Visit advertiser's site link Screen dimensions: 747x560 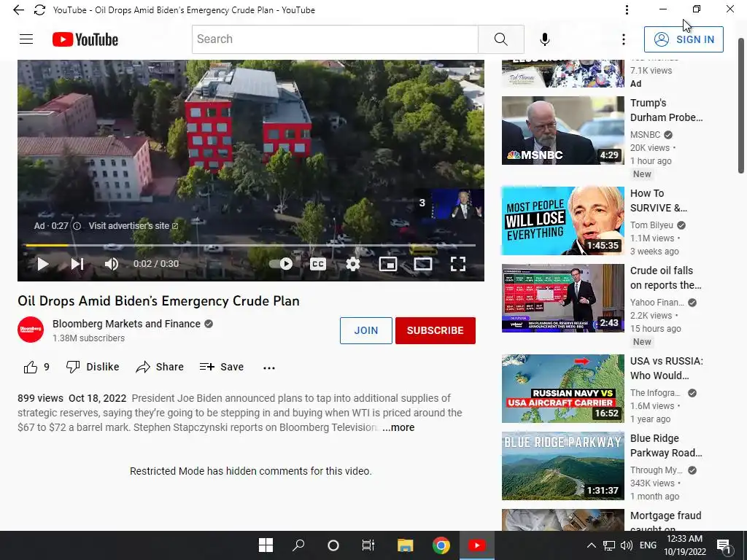pos(133,226)
